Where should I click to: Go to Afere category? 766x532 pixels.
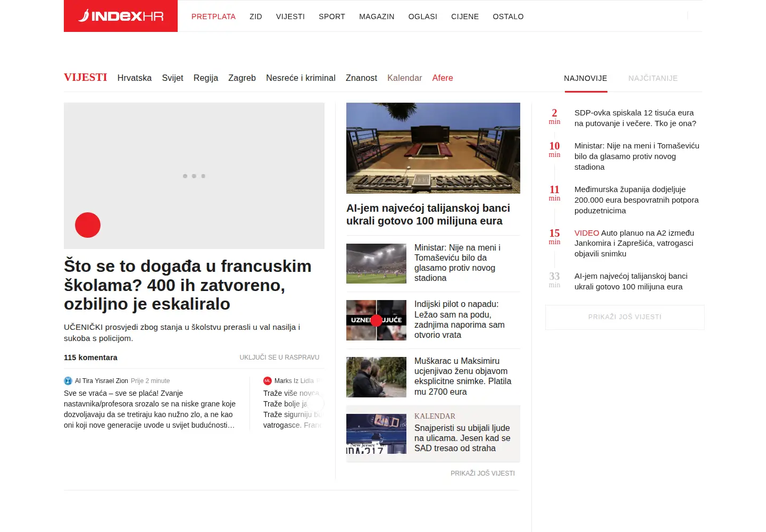pos(443,78)
